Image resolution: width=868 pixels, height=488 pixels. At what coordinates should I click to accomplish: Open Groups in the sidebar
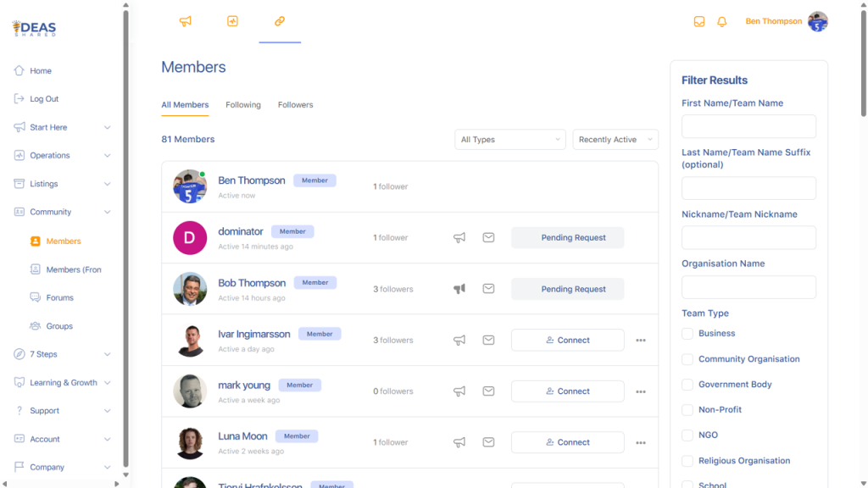coord(60,326)
